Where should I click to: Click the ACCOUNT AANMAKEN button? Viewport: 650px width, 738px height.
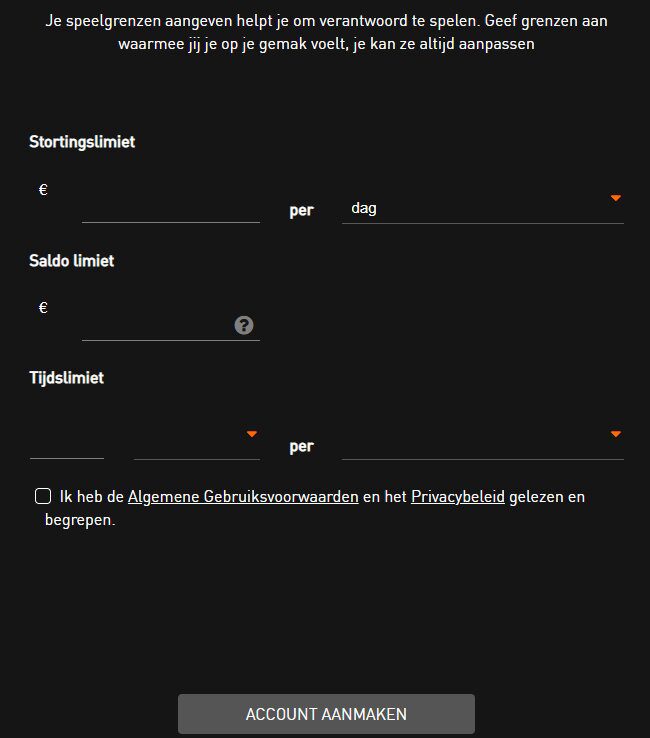pyautogui.click(x=326, y=714)
